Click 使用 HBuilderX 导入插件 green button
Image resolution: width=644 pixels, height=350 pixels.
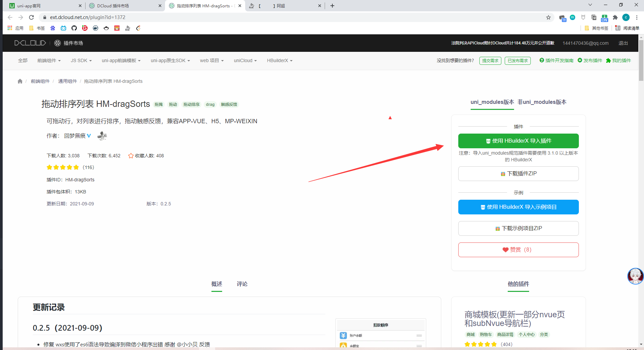(518, 141)
